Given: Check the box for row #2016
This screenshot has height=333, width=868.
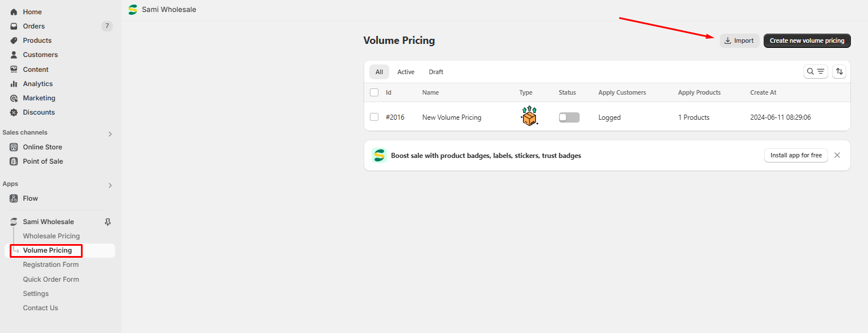Looking at the screenshot, I should 374,117.
